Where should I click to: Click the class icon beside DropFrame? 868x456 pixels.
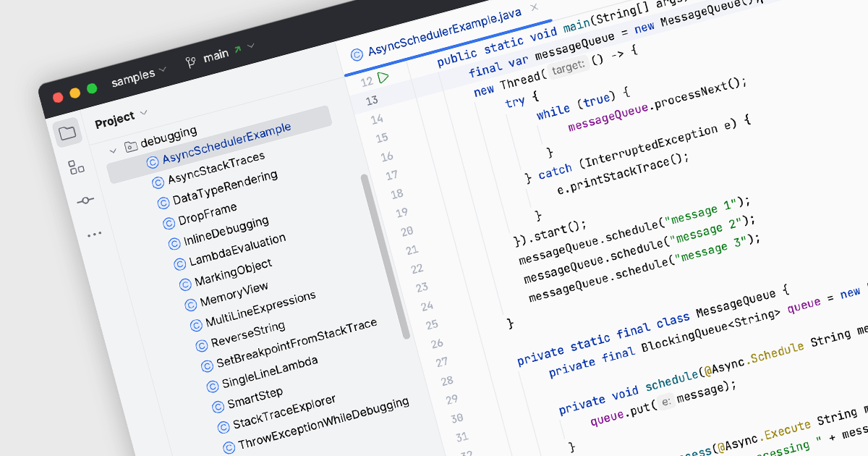pos(168,222)
